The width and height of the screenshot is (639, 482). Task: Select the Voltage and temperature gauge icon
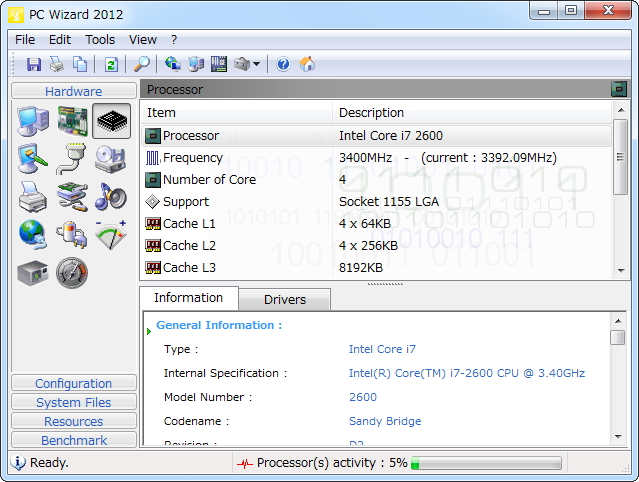pyautogui.click(x=110, y=234)
